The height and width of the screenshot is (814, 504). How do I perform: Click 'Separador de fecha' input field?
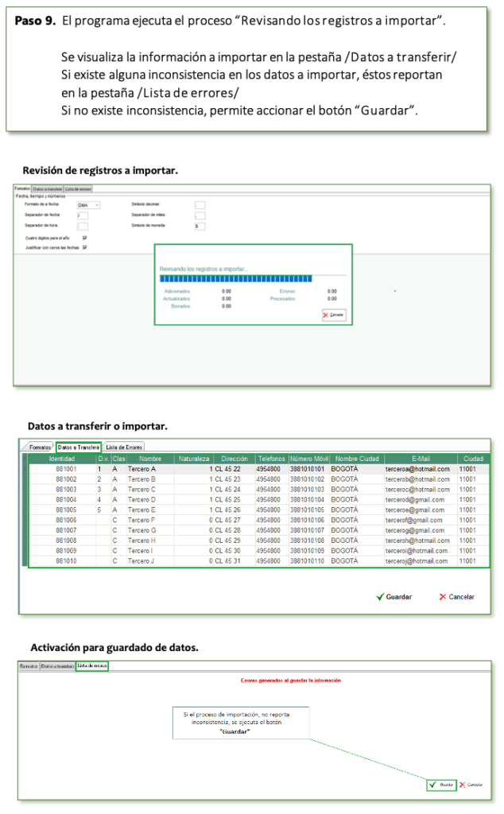83,215
